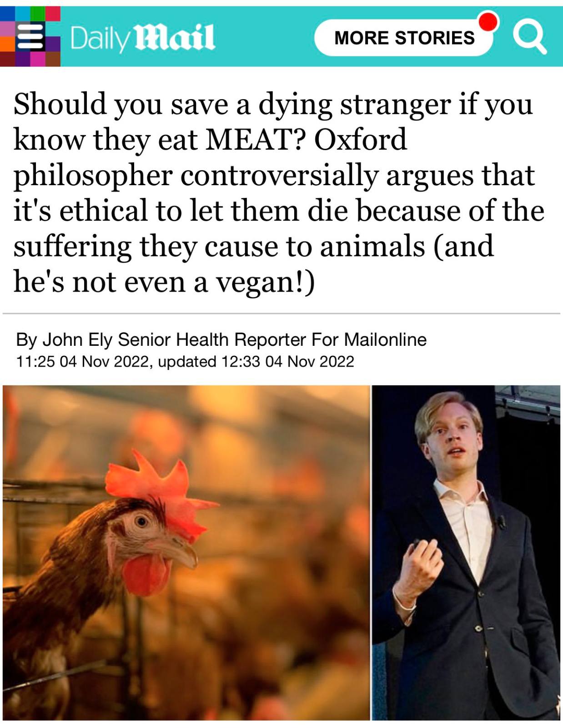Open the photo of the speaker in suit
The image size is (563, 728).
pos(466,552)
